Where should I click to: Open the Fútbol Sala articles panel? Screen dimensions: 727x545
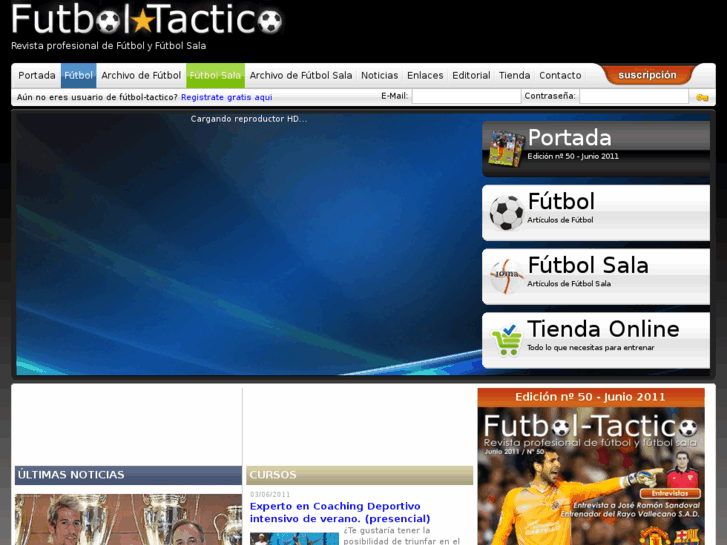click(596, 276)
